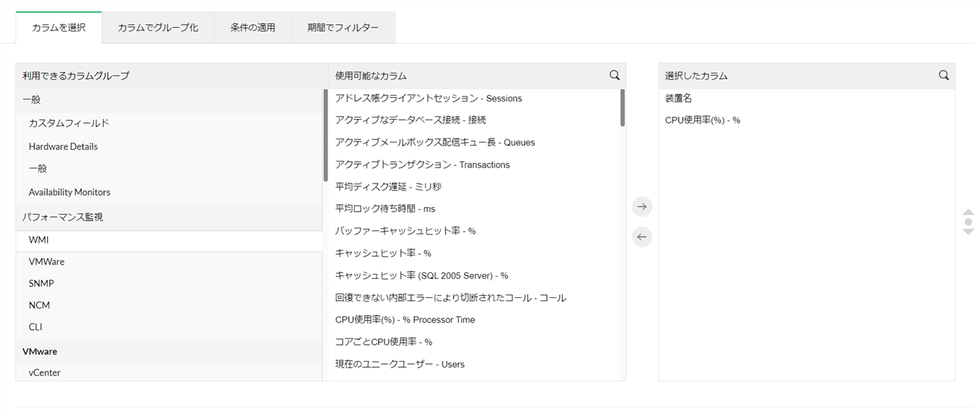
Task: Click available columns list scrollbar
Action: 623,108
